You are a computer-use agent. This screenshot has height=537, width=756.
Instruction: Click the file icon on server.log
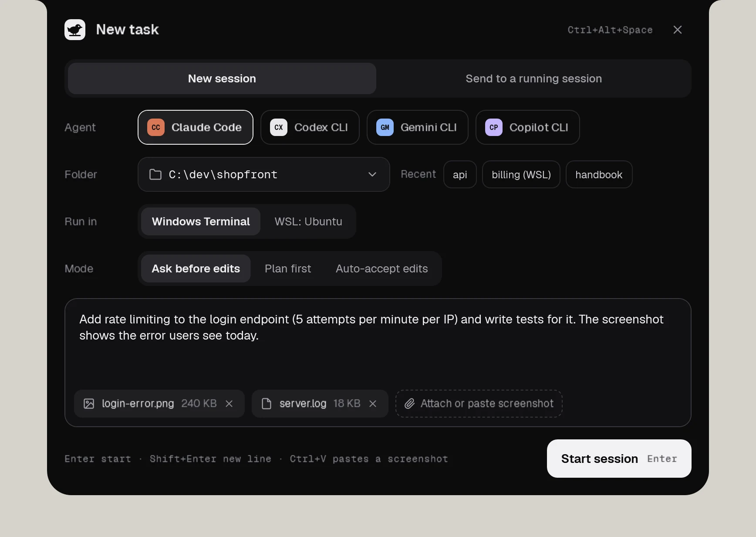point(267,404)
